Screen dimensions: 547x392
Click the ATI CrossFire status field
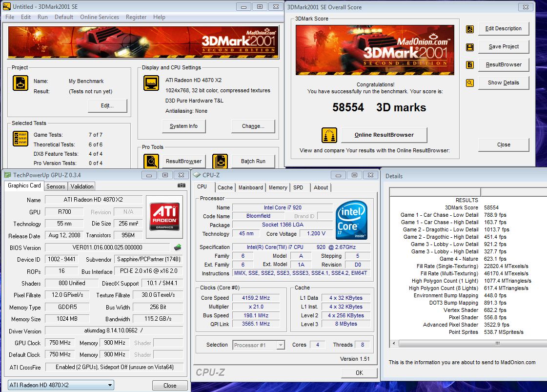(x=114, y=367)
